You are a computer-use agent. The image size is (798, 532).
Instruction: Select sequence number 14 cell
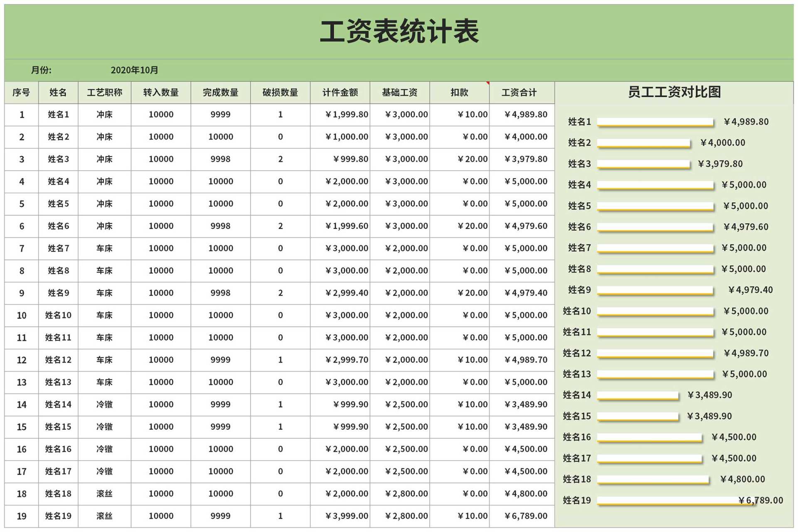(x=22, y=405)
